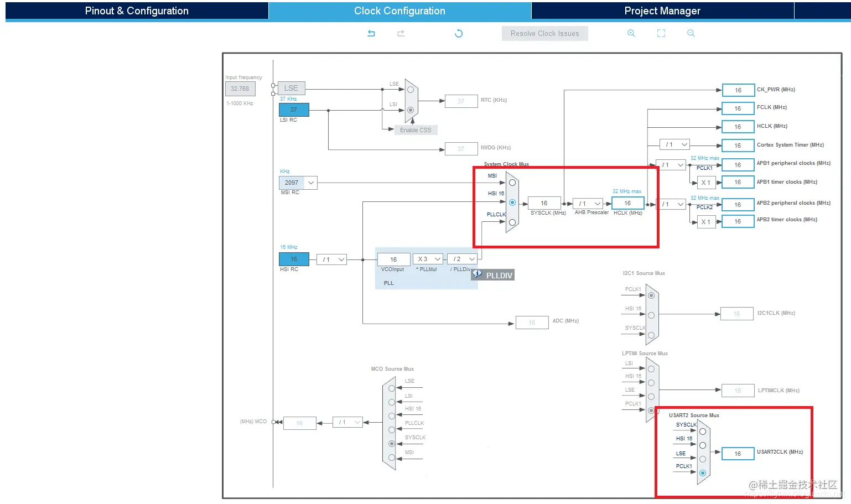The width and height of the screenshot is (851, 504).
Task: Click the LSI RC 37 block
Action: (x=294, y=110)
